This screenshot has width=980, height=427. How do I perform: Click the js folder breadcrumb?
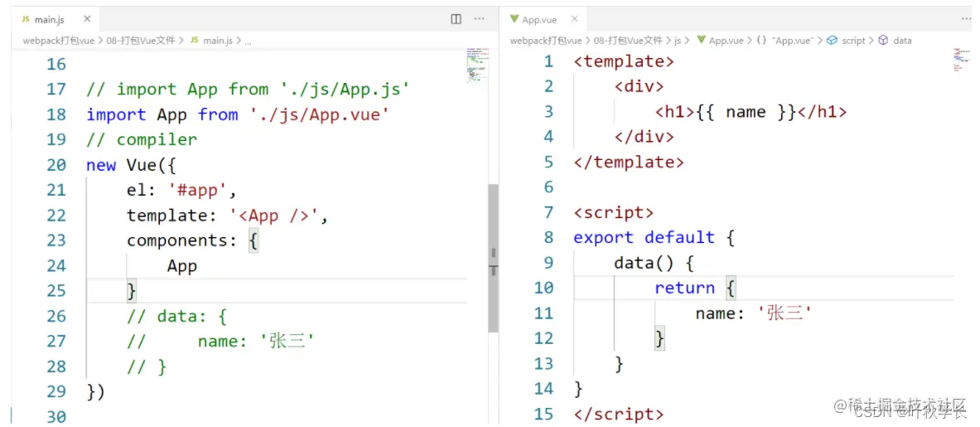[678, 40]
